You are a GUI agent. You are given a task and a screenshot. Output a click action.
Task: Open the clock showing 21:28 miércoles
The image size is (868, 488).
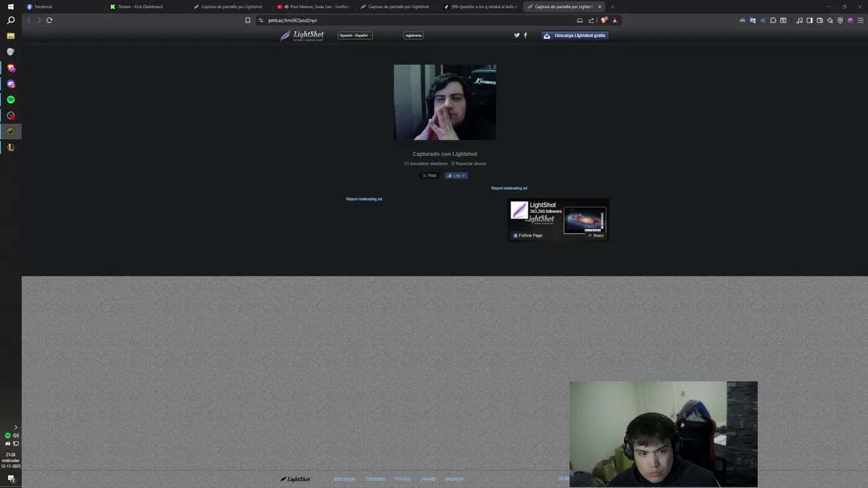coord(10,460)
